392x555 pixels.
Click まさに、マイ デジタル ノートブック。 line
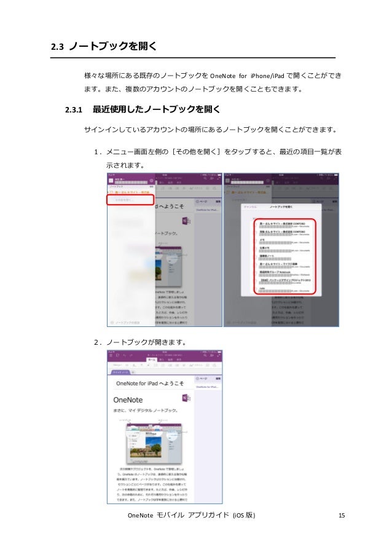(146, 410)
